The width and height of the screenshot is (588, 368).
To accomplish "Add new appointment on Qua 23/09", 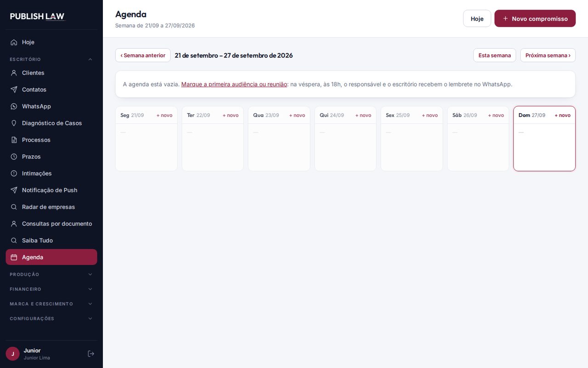I will click(x=297, y=115).
